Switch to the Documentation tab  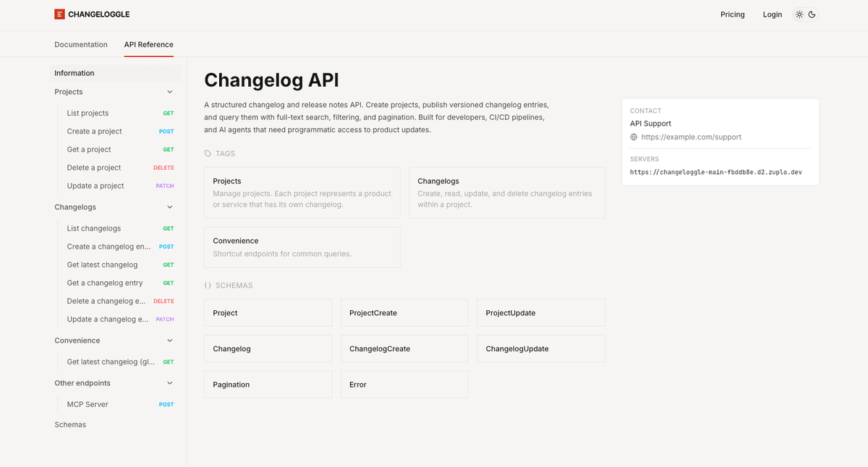point(81,44)
